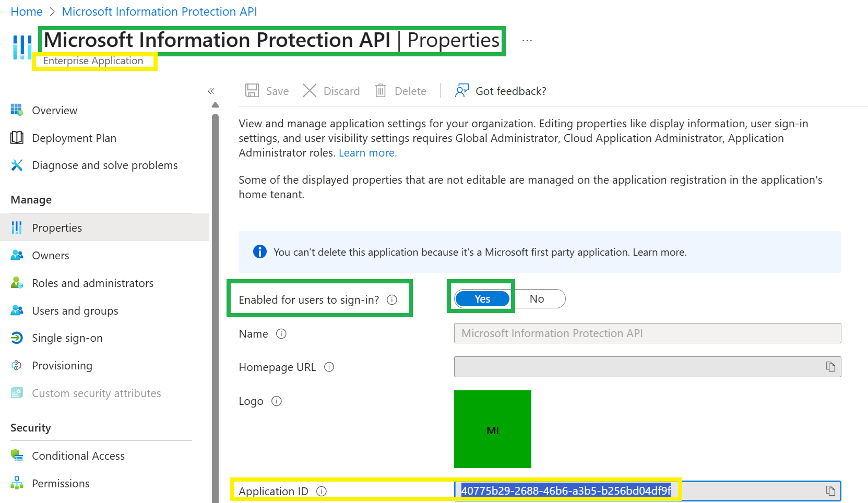Click the app header bars icon
Image resolution: width=868 pixels, height=503 pixels.
[22, 47]
